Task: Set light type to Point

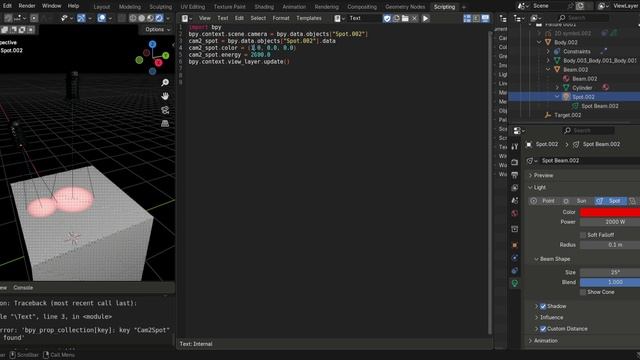Action: (x=543, y=201)
